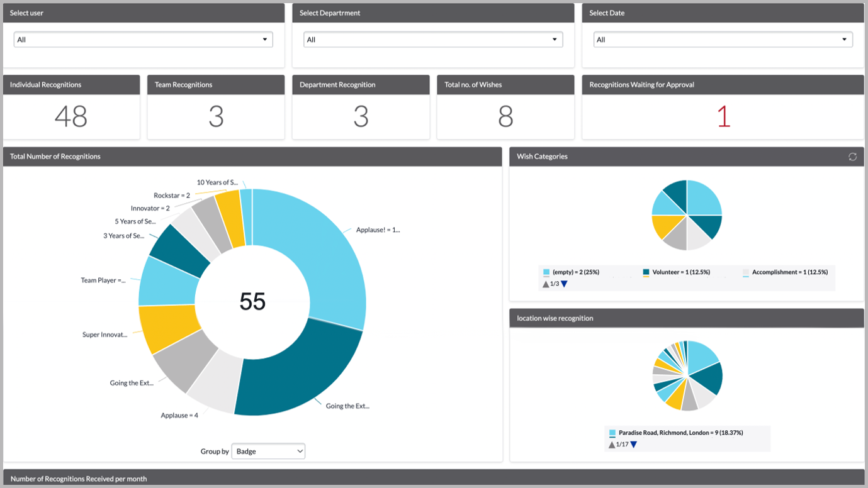
Task: Click the Total no. of Wishes value 8
Action: point(505,116)
